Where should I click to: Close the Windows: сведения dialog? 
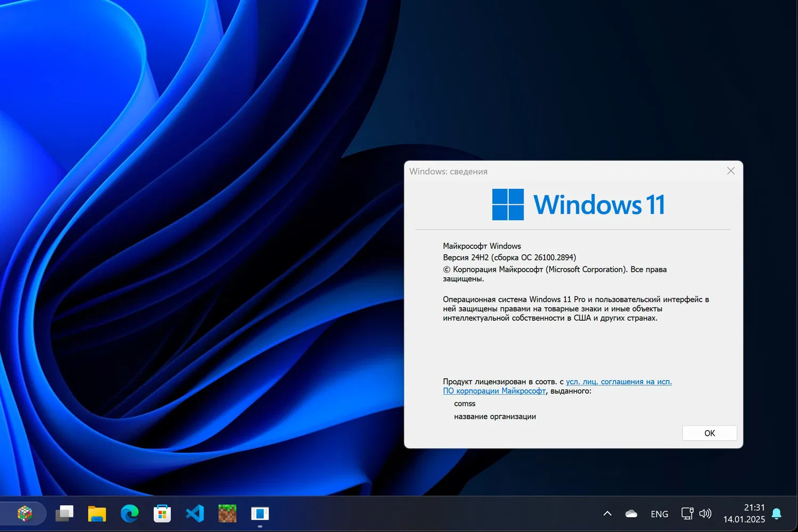tap(730, 171)
